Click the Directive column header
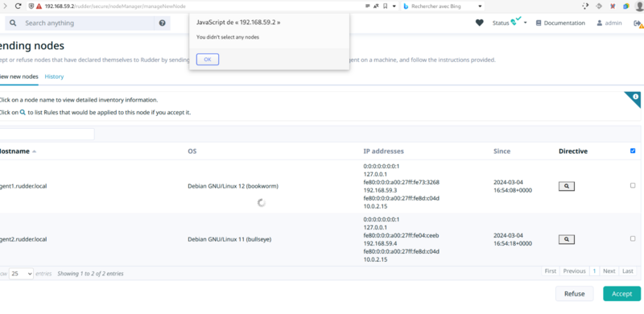 (x=573, y=151)
